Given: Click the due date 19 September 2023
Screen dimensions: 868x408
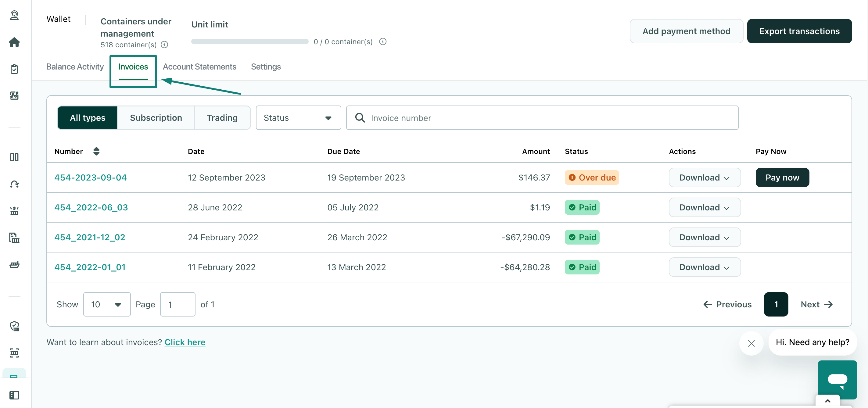Looking at the screenshot, I should (366, 177).
